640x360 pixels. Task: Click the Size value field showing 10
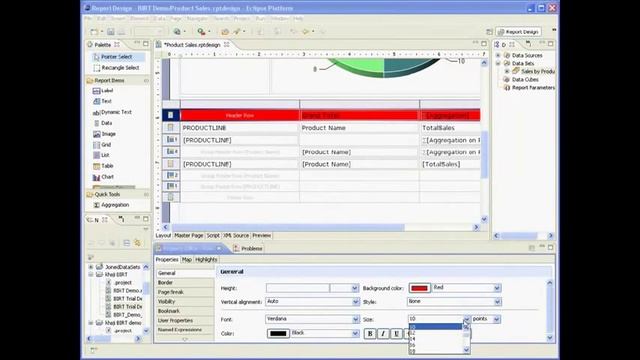pos(435,319)
